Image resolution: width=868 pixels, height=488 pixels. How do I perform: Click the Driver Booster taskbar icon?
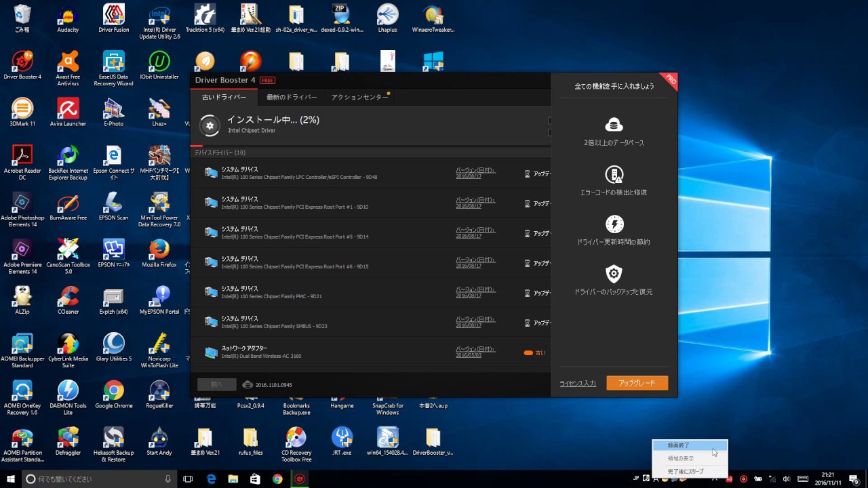pos(299,479)
